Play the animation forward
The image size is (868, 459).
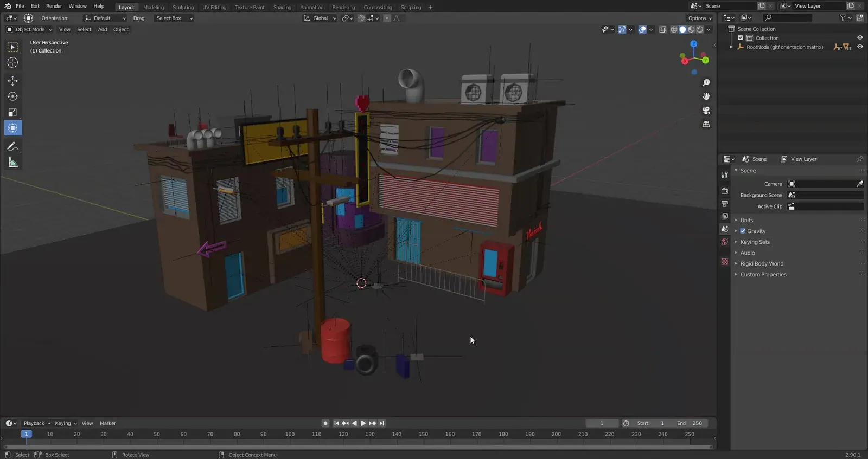coord(363,423)
